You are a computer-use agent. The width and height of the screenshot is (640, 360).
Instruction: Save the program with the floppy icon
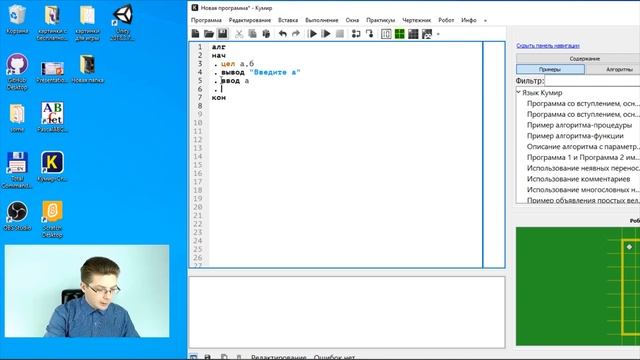[222, 34]
